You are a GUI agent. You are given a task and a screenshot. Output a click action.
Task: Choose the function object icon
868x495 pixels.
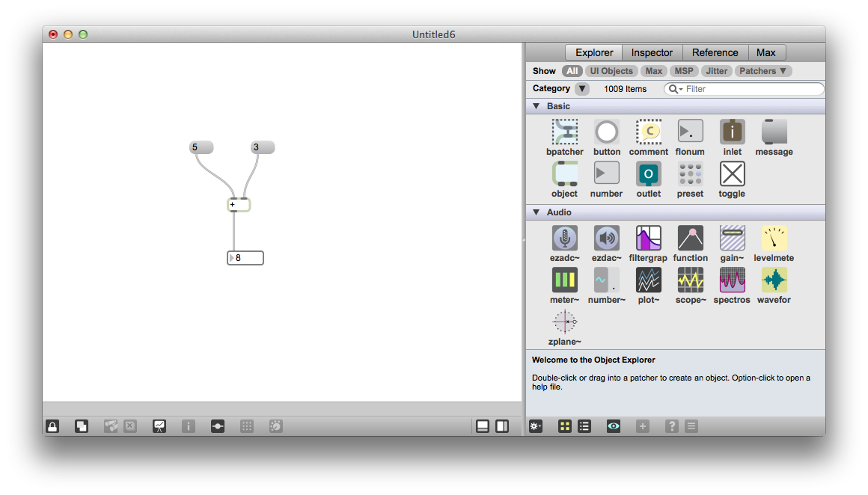[691, 238]
